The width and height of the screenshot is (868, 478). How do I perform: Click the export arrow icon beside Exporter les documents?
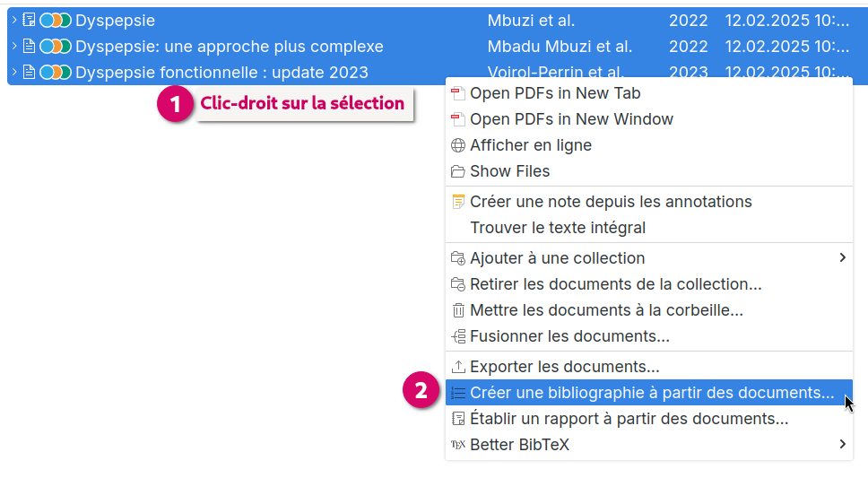[458, 367]
